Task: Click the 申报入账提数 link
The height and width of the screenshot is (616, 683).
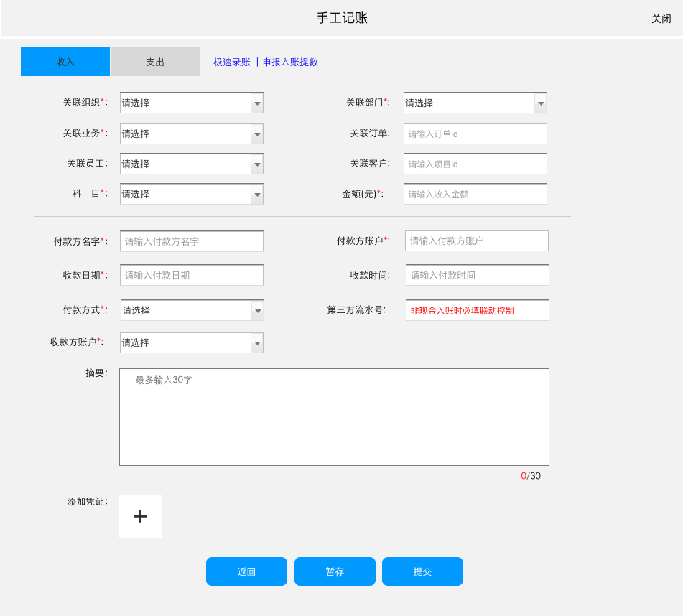Action: (289, 62)
